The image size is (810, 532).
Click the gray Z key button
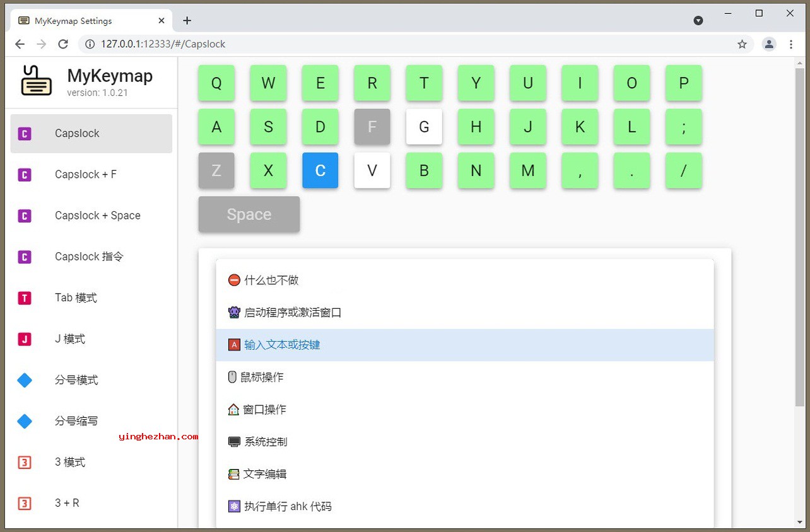click(216, 170)
